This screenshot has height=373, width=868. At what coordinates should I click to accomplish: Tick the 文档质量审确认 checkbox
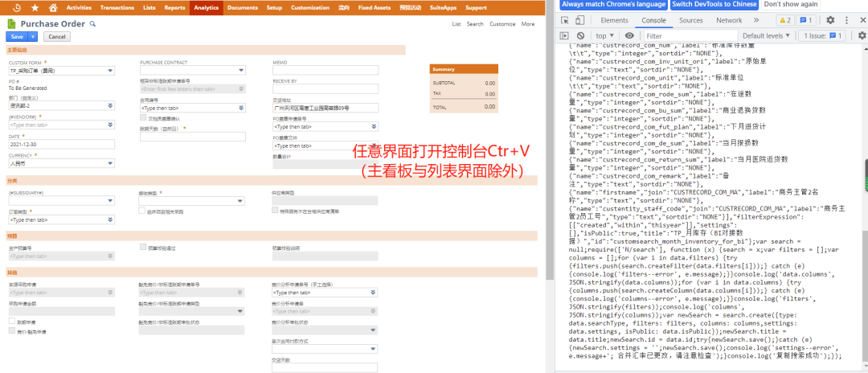click(143, 118)
